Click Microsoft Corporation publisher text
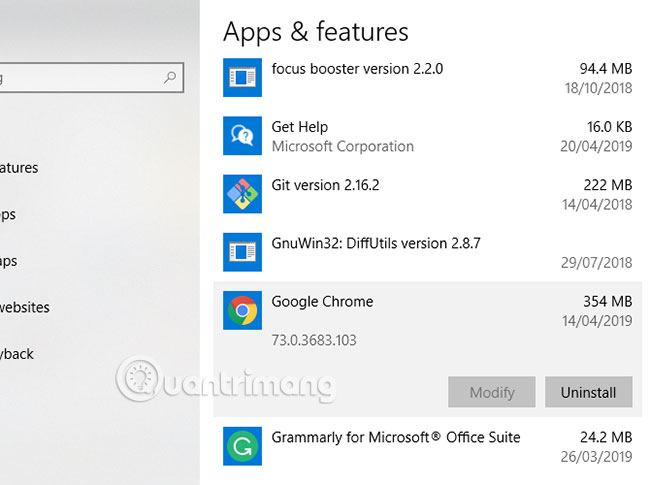This screenshot has width=650, height=485. [x=343, y=146]
